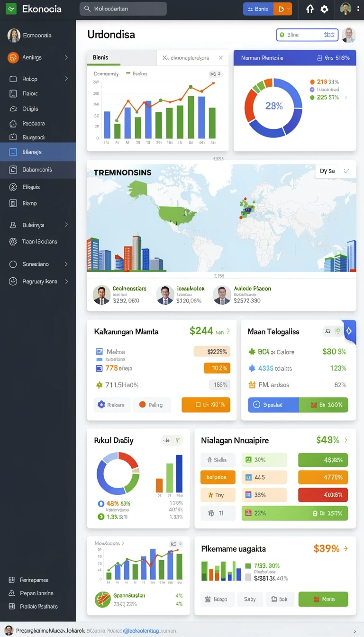Select the red 4108% cell
The image size is (364, 637).
pos(323,495)
